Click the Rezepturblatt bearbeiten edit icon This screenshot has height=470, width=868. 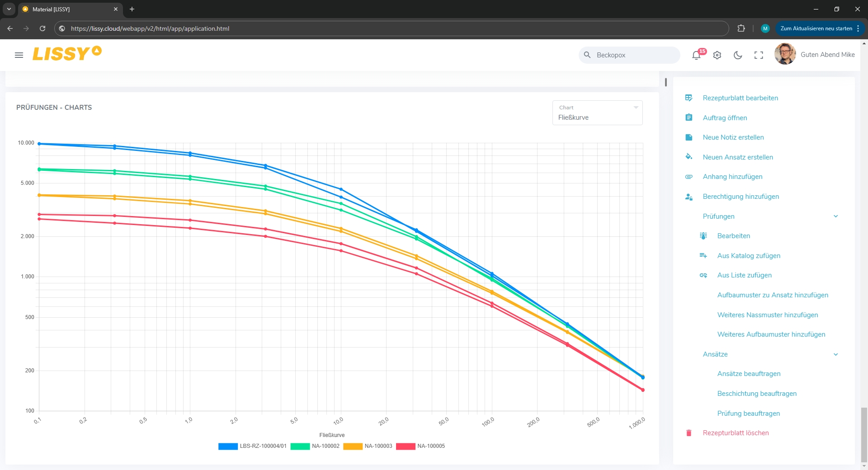(x=689, y=98)
